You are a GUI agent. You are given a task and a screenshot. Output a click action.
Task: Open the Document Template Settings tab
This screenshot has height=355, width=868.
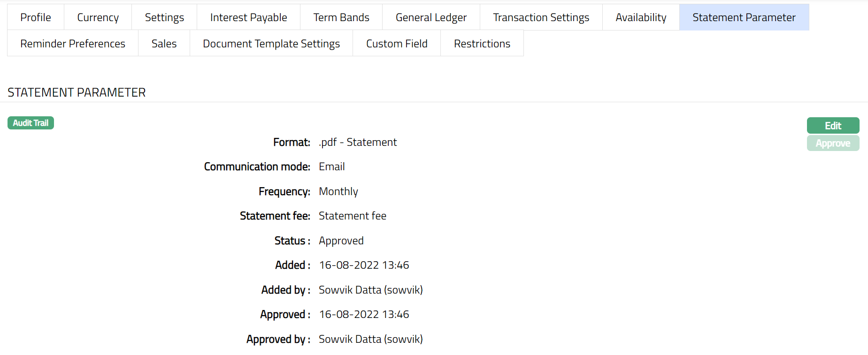[x=271, y=44]
